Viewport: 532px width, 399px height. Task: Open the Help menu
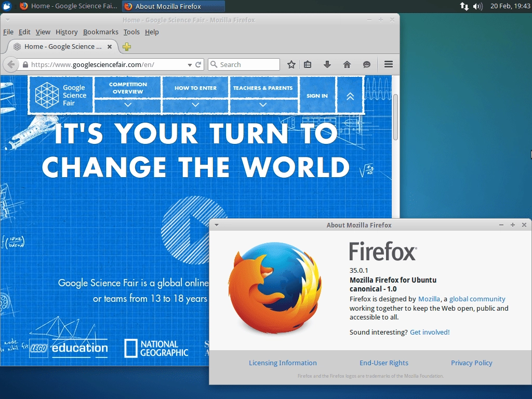pos(152,32)
